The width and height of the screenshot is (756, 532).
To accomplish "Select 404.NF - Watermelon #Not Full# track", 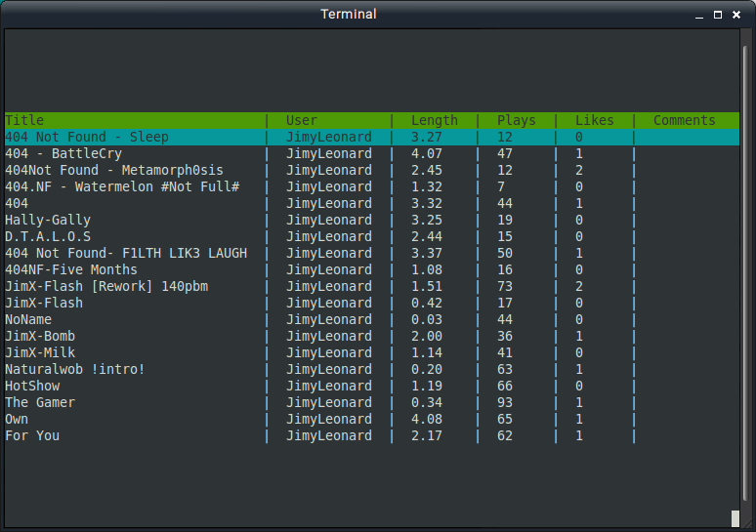I will 372,187.
